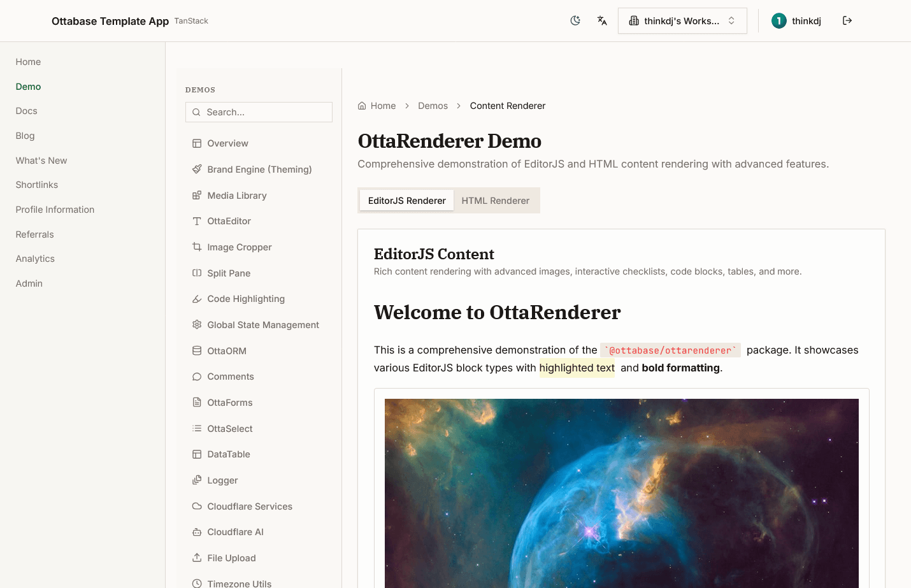Click the Timezone Utils clock icon
Viewport: 911px width, 588px height.
point(197,584)
